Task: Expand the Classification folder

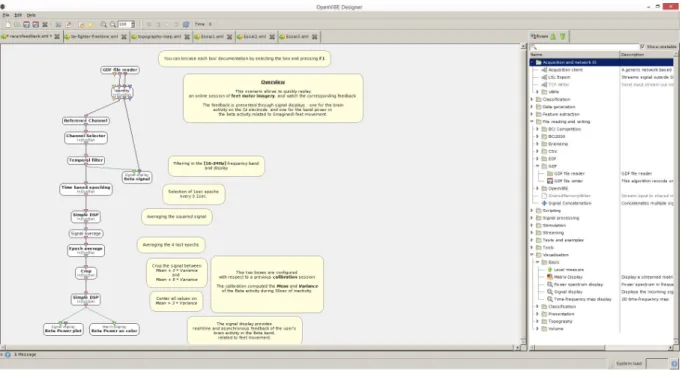Action: click(x=532, y=99)
